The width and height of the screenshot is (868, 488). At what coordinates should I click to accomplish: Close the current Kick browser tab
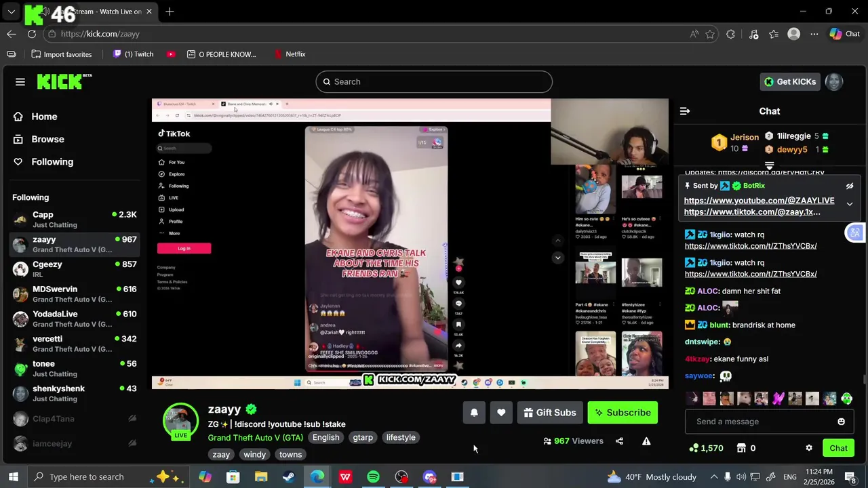149,12
